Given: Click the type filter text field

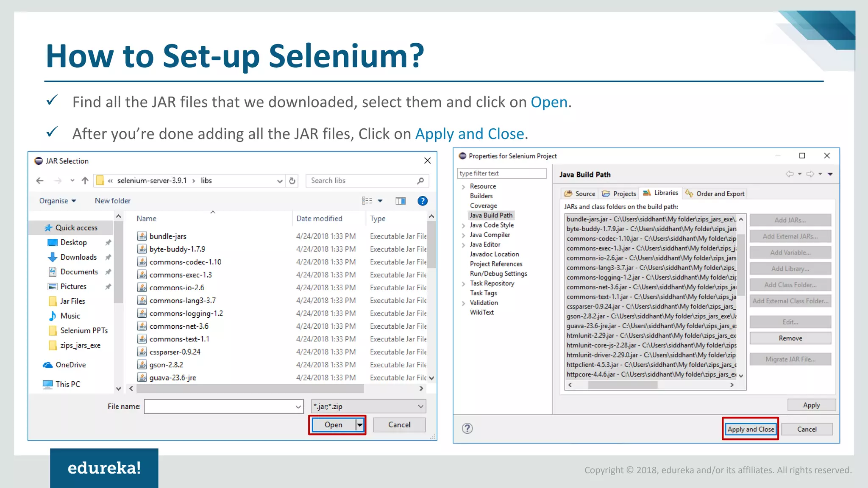Looking at the screenshot, I should (502, 173).
